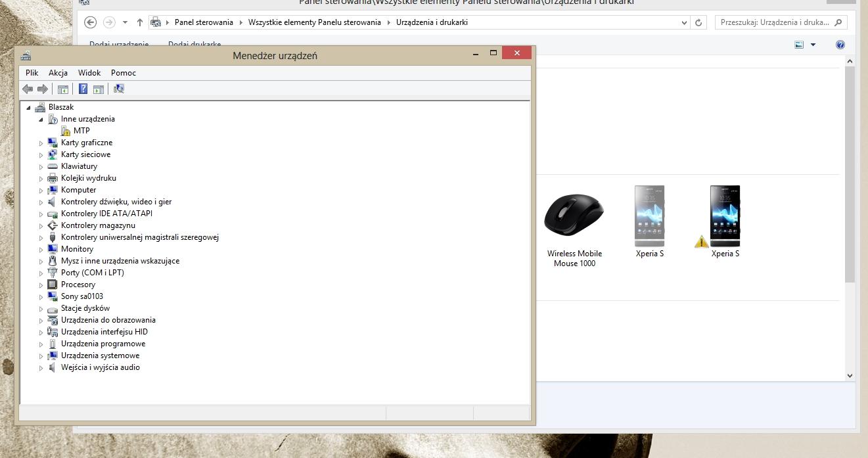Select the Xperia S device without a warning

coord(650,221)
